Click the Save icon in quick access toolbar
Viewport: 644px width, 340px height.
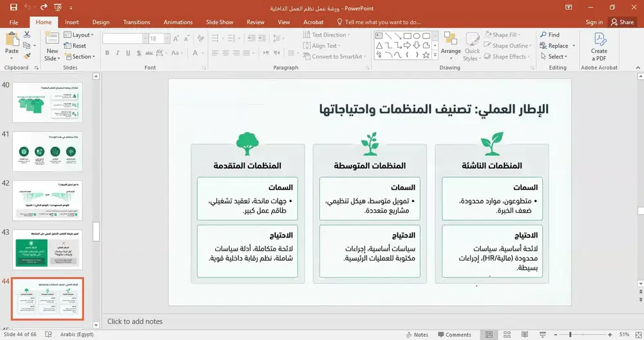click(14, 7)
